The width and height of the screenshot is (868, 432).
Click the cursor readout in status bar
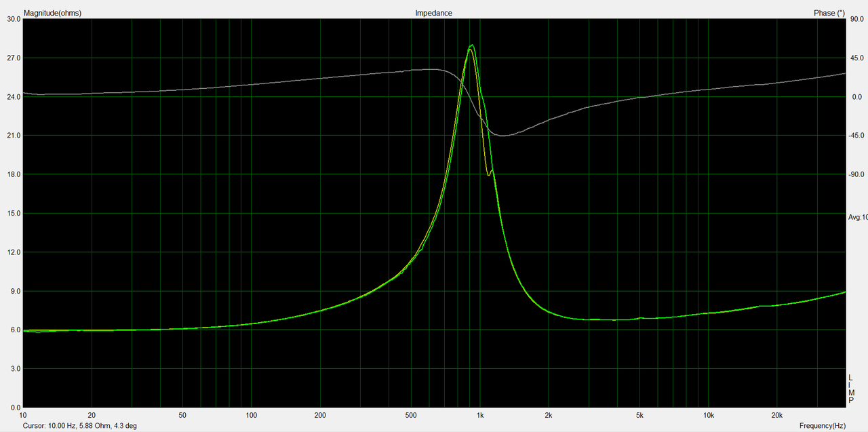pyautogui.click(x=80, y=426)
